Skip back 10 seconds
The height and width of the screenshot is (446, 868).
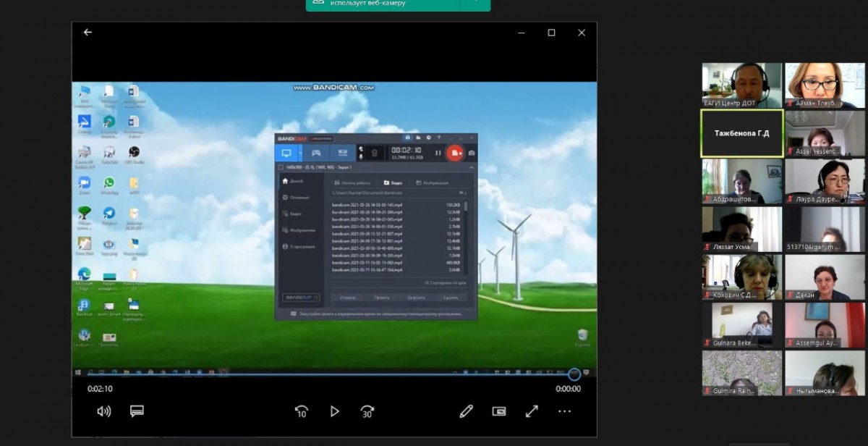click(301, 411)
